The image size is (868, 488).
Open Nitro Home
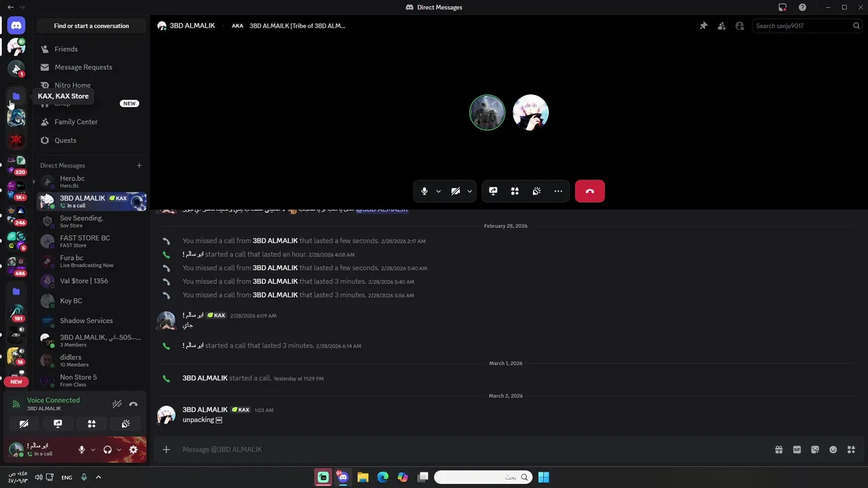pyautogui.click(x=92, y=85)
